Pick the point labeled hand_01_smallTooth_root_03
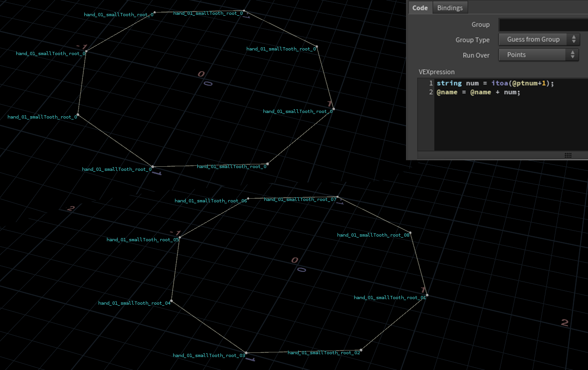Screen dimensions: 588x370 (x=246, y=353)
